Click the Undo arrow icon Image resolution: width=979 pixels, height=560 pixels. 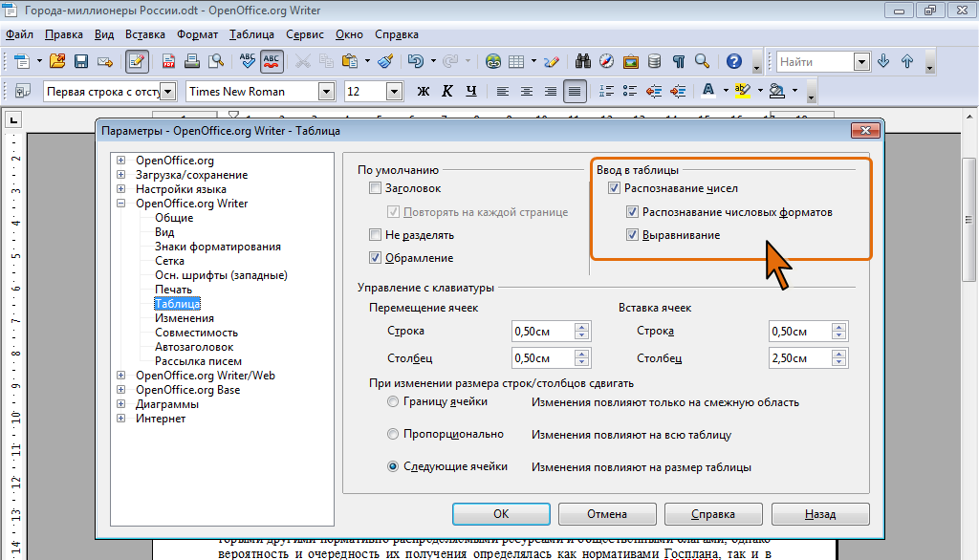(416, 61)
